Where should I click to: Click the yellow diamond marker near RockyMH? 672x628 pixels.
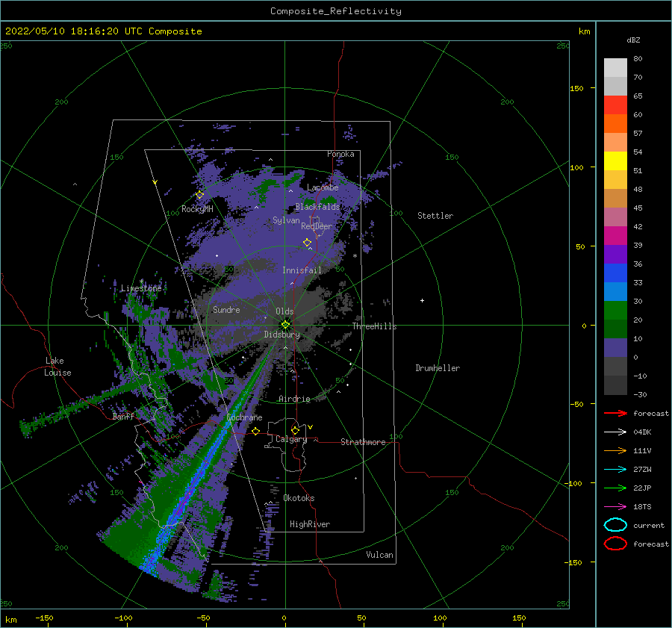(x=199, y=195)
